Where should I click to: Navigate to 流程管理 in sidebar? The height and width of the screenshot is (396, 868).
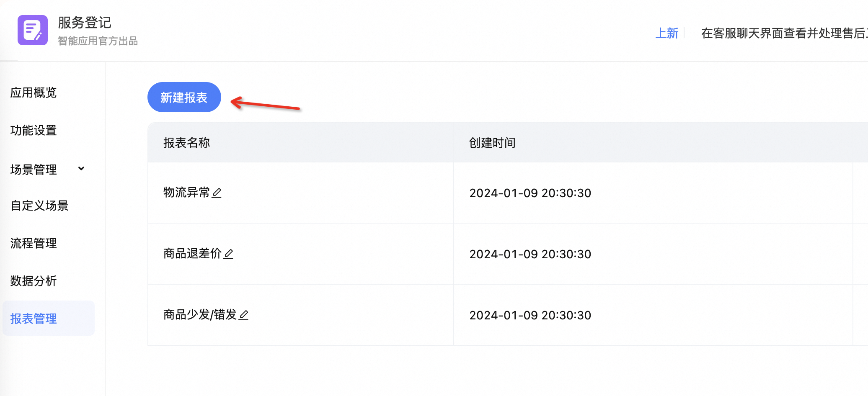(34, 243)
